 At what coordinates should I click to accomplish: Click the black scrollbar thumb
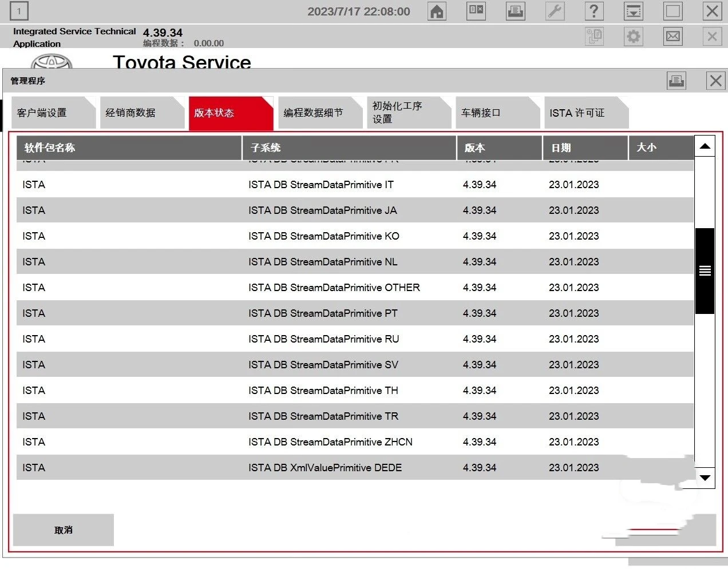705,271
